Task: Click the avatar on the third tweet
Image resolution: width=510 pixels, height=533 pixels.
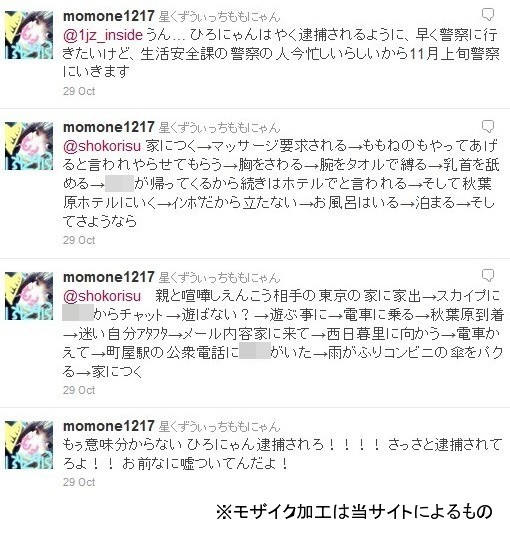Action: [29, 296]
